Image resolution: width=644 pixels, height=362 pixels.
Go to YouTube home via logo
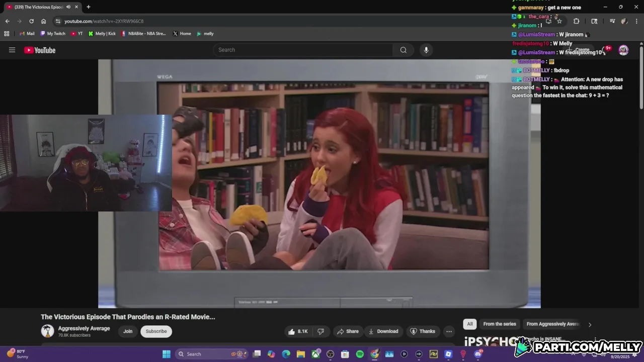click(40, 50)
